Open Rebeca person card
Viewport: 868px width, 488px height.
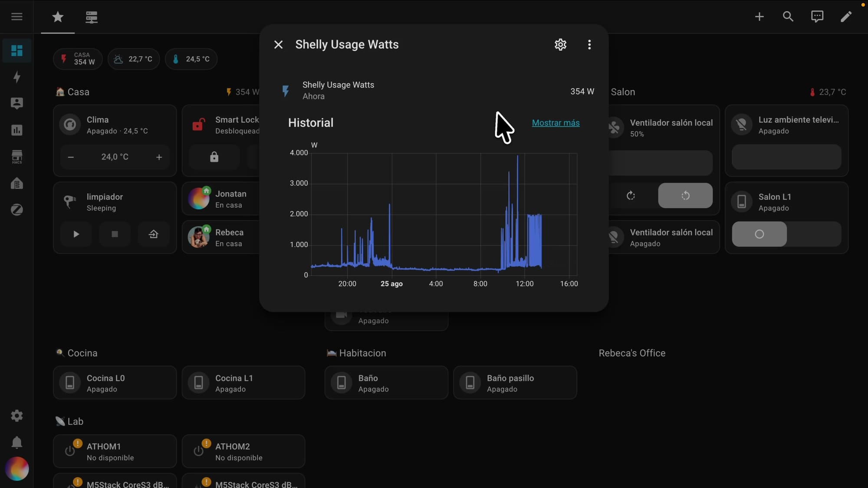[x=222, y=238]
